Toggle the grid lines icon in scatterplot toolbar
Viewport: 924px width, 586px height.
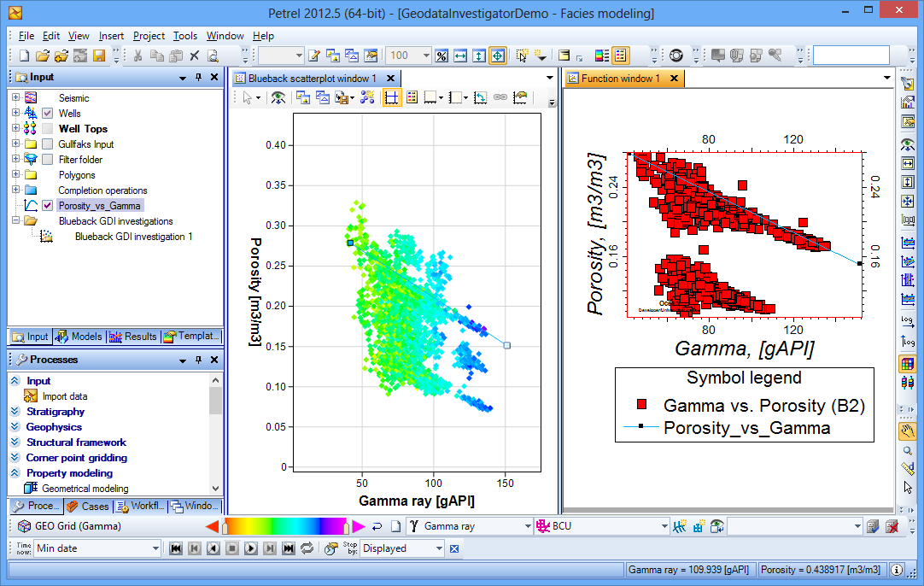[x=392, y=97]
